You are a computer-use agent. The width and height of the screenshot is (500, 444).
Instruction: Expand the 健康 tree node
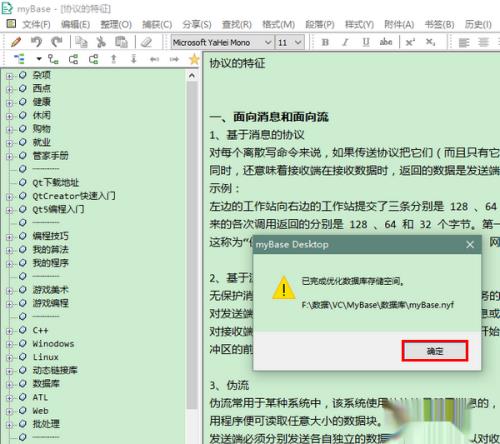click(9, 103)
